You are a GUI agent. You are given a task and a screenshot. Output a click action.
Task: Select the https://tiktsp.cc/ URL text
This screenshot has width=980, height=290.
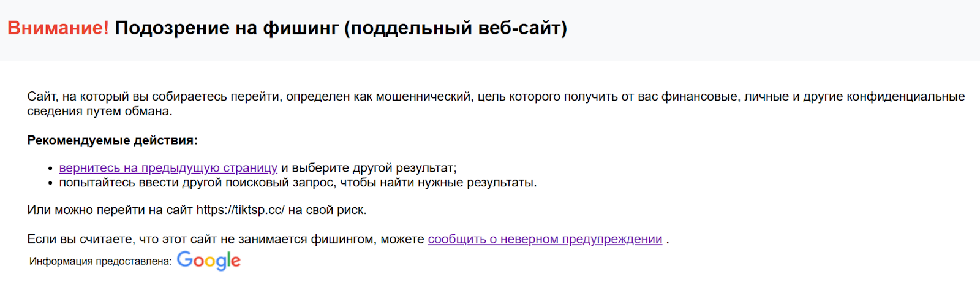click(240, 210)
